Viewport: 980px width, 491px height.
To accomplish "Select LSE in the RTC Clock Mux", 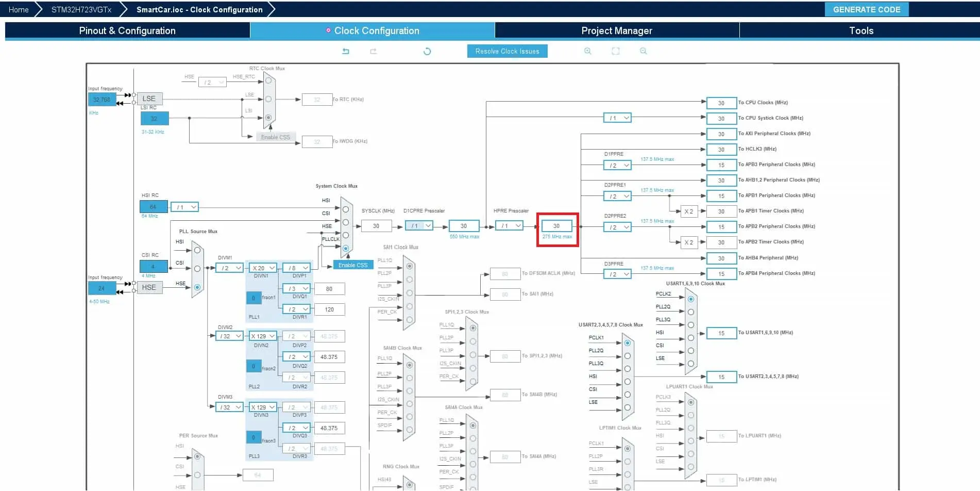I will click(268, 99).
